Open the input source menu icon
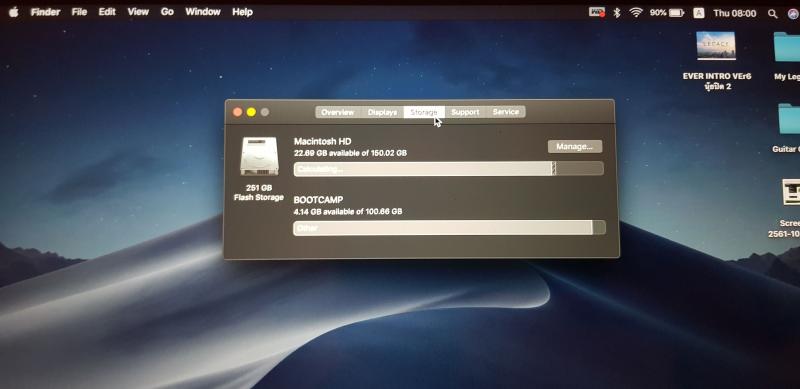Viewport: 800px width, 389px height. [x=699, y=13]
